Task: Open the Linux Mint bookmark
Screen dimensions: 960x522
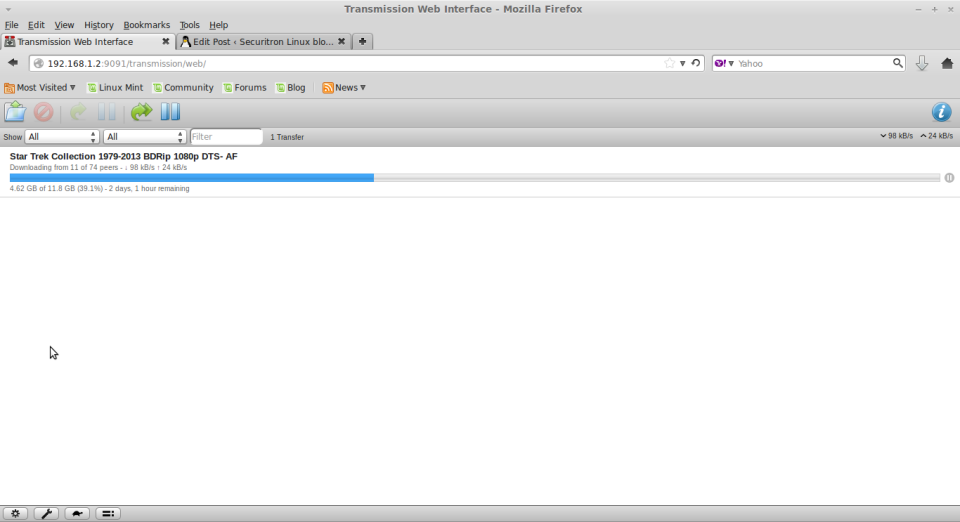Action: tap(115, 88)
